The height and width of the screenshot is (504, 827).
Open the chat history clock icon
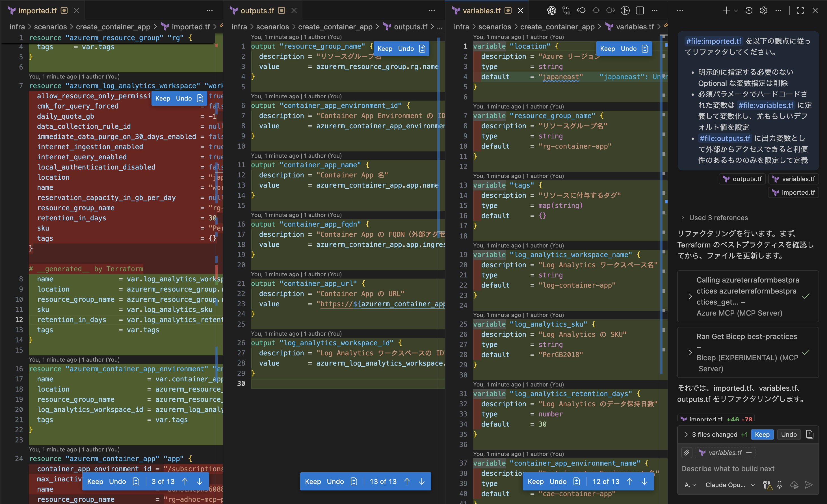pyautogui.click(x=749, y=10)
